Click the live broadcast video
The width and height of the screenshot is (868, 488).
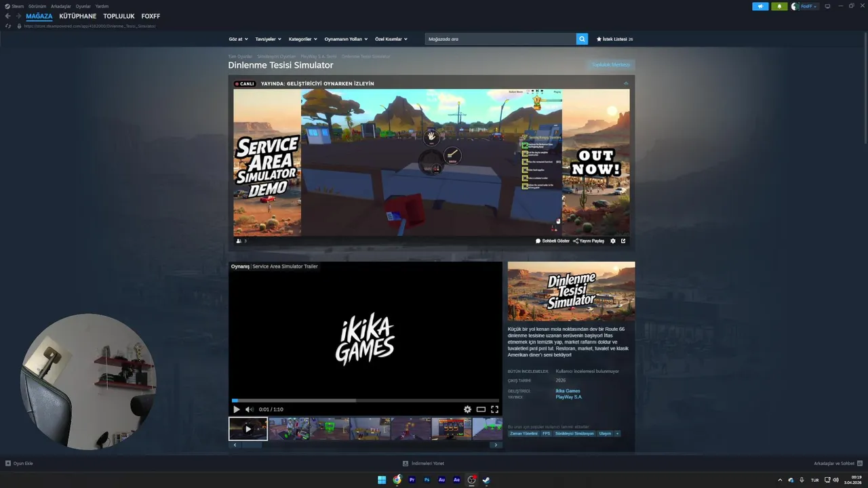tap(431, 162)
